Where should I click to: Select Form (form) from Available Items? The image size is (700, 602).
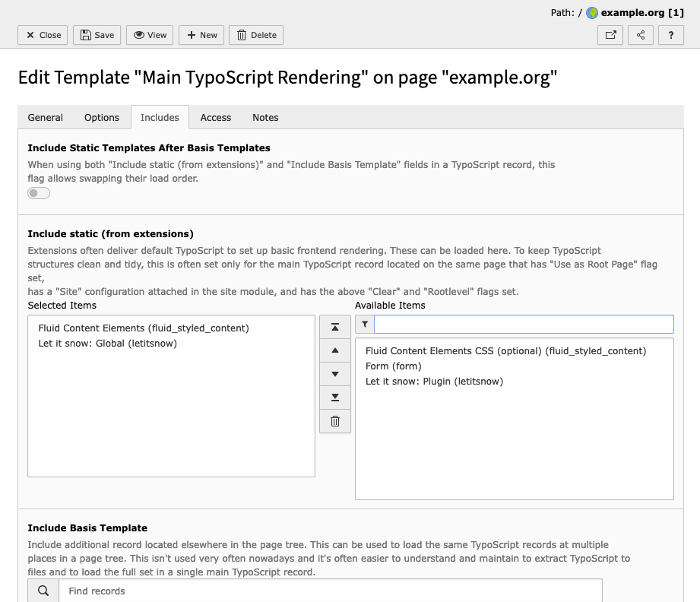(x=393, y=366)
